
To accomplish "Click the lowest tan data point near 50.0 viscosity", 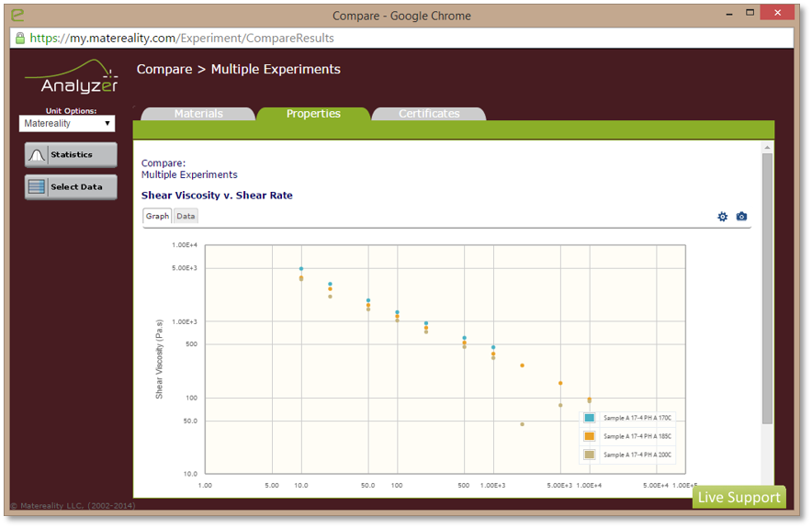I will click(522, 424).
